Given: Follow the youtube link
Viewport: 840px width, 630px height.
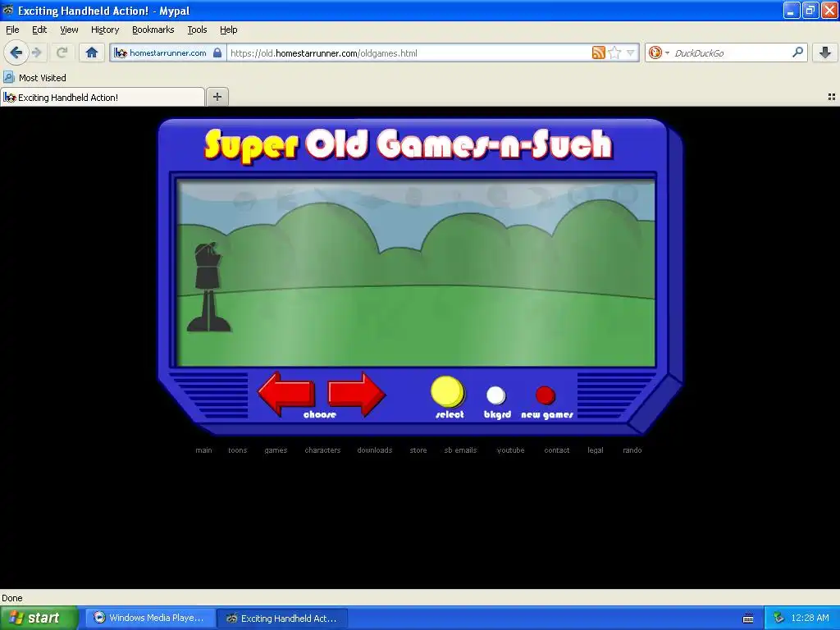Looking at the screenshot, I should click(510, 450).
